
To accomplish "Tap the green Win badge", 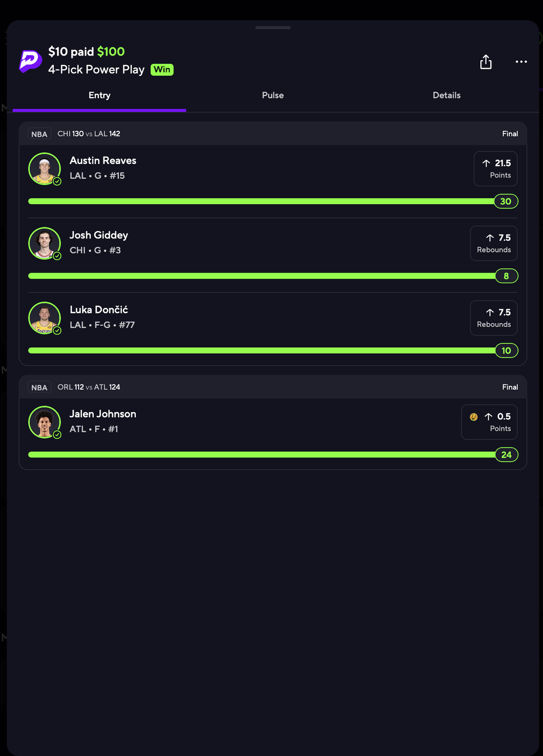I will (162, 70).
